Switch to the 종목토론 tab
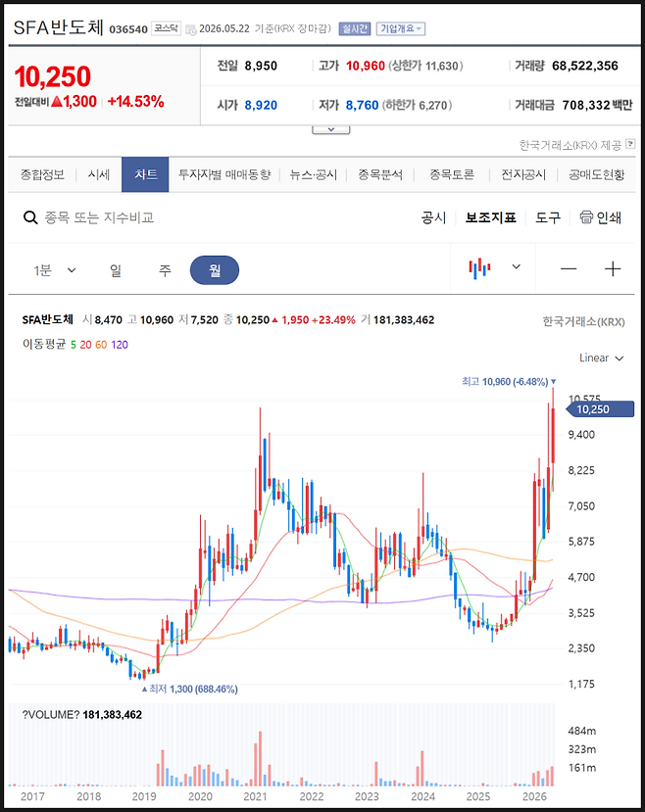The height and width of the screenshot is (812, 645). [x=452, y=174]
